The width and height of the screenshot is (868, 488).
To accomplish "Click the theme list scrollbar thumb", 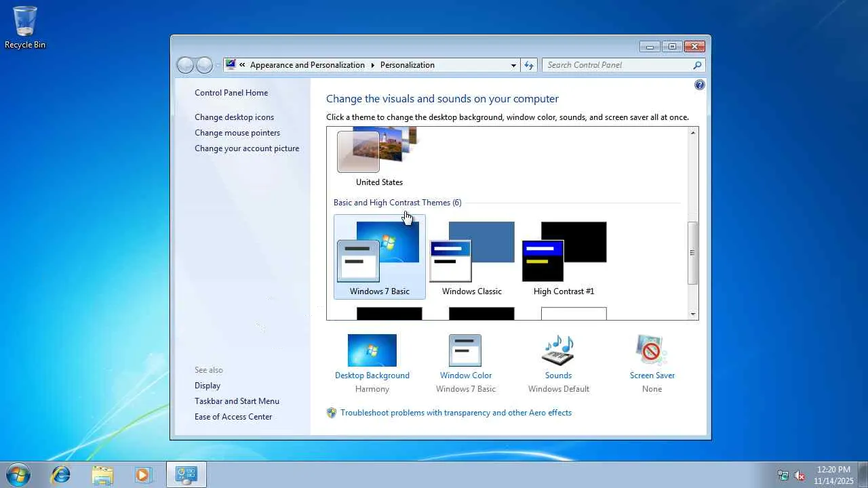I will tap(693, 253).
